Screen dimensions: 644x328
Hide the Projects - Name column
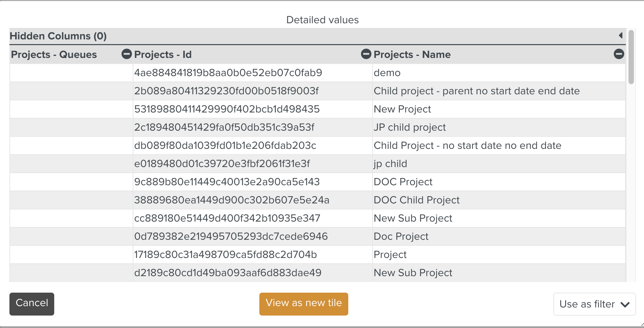click(618, 54)
